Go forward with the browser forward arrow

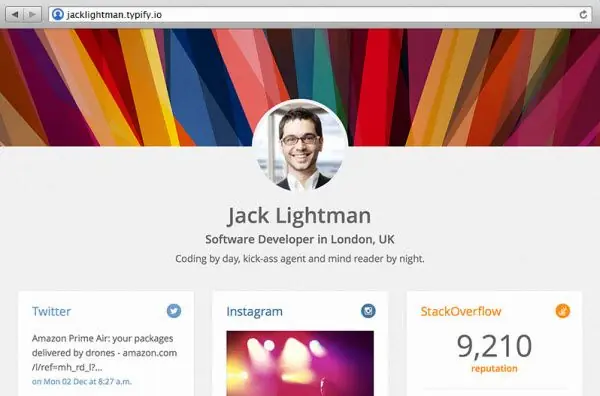pyautogui.click(x=33, y=15)
